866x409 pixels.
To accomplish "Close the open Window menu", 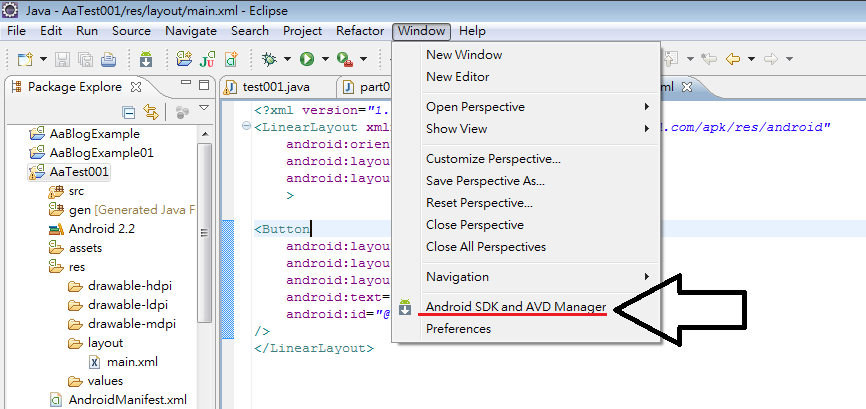I will [x=421, y=31].
